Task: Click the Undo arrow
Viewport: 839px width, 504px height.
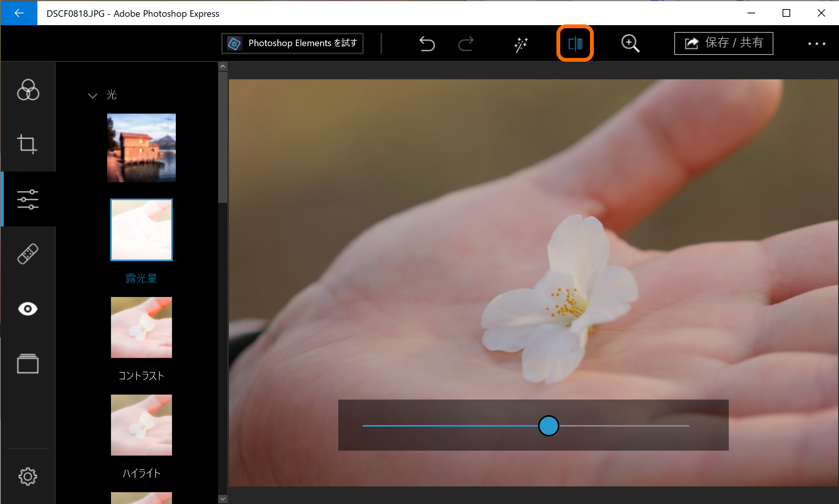Action: click(427, 44)
